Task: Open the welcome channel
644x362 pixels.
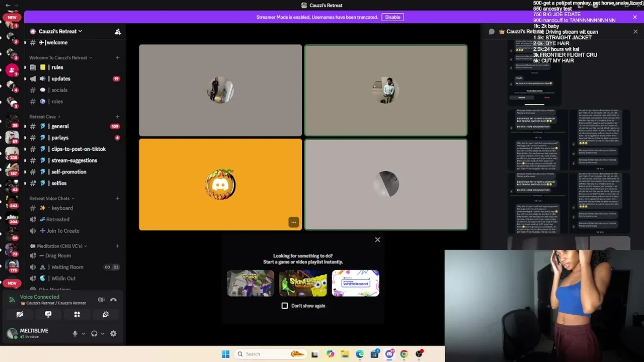Action: (74, 43)
